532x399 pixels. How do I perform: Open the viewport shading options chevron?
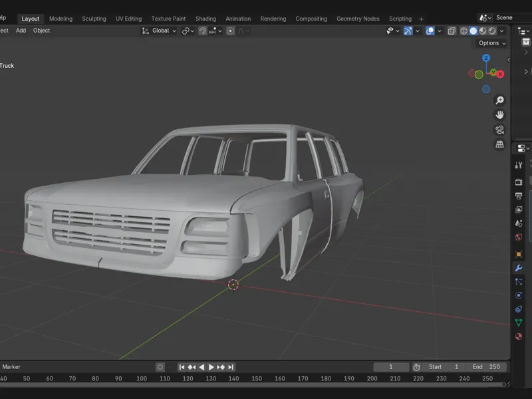tap(501, 31)
